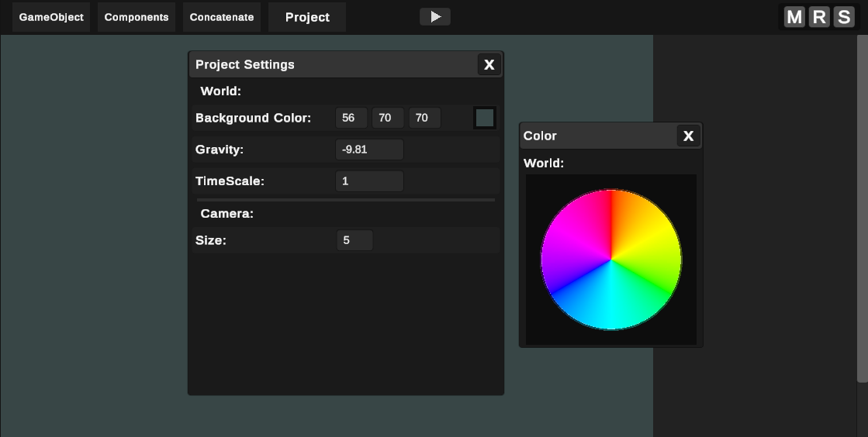Viewport: 868px width, 437px height.
Task: Click the Gravity input field
Action: coord(370,150)
